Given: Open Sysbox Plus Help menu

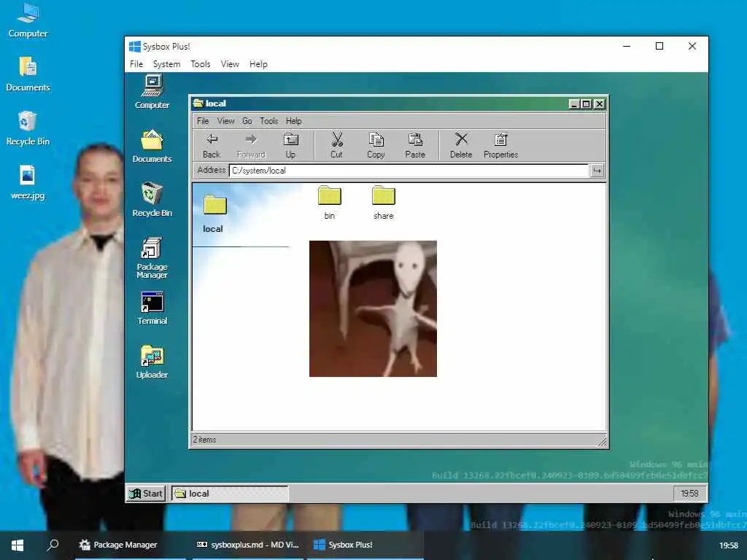Looking at the screenshot, I should (x=259, y=64).
